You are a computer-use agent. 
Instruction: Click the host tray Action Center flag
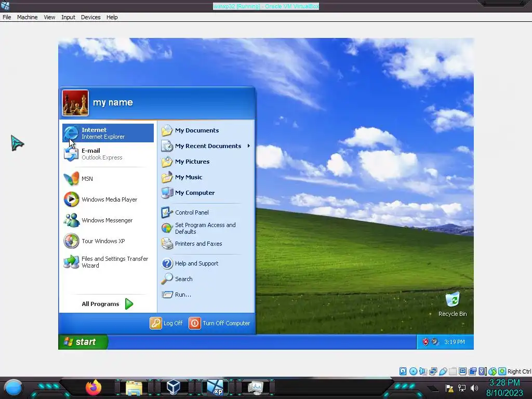449,388
